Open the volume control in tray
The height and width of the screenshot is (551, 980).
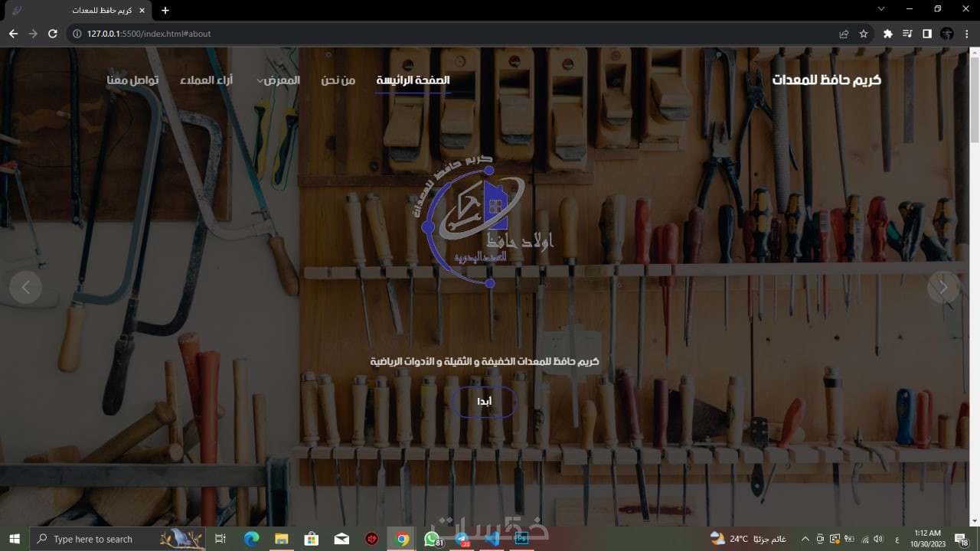pyautogui.click(x=878, y=539)
